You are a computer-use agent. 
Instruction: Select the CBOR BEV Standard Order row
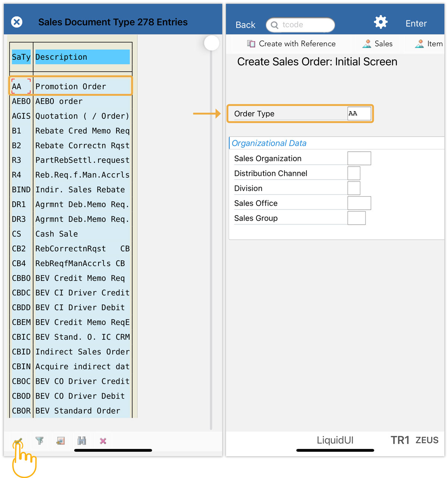pyautogui.click(x=71, y=411)
